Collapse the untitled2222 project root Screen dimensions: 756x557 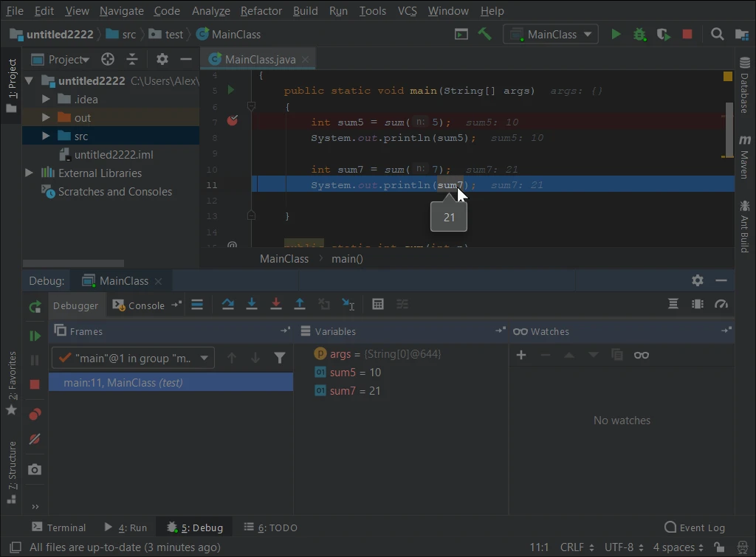[x=29, y=80]
